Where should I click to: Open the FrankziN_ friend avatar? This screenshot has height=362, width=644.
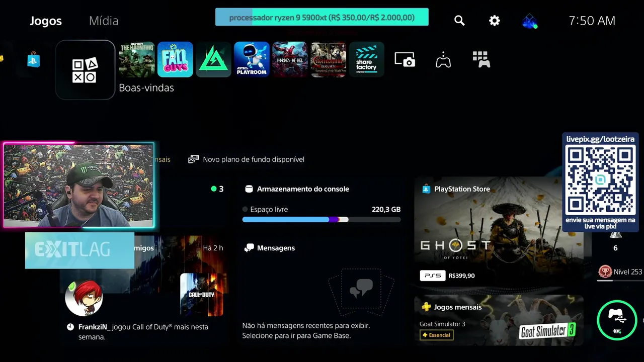pyautogui.click(x=84, y=298)
